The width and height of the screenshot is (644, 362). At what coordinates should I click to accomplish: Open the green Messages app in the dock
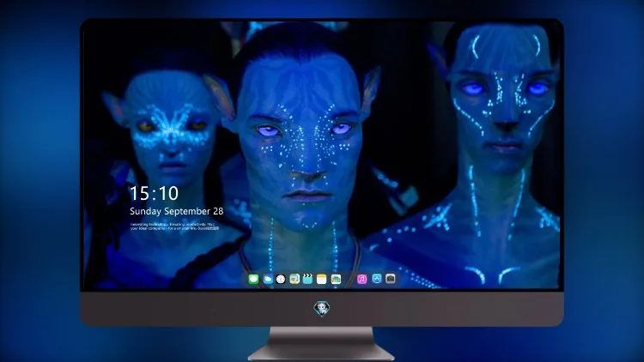253,279
